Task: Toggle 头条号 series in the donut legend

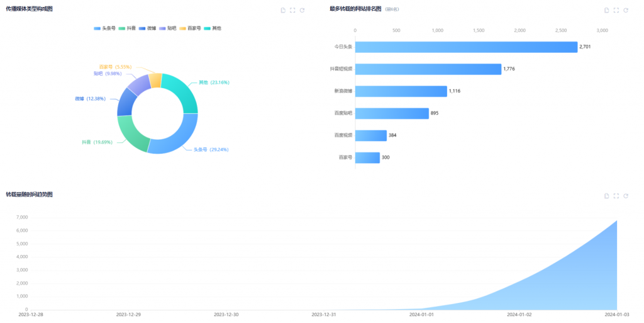Action: pos(104,28)
